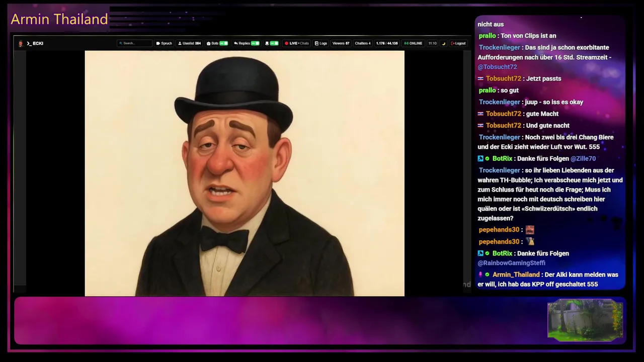Screen dimensions: 644x362
Task: Click username prallo in 'Ton von Clips' message
Action: click(x=487, y=36)
